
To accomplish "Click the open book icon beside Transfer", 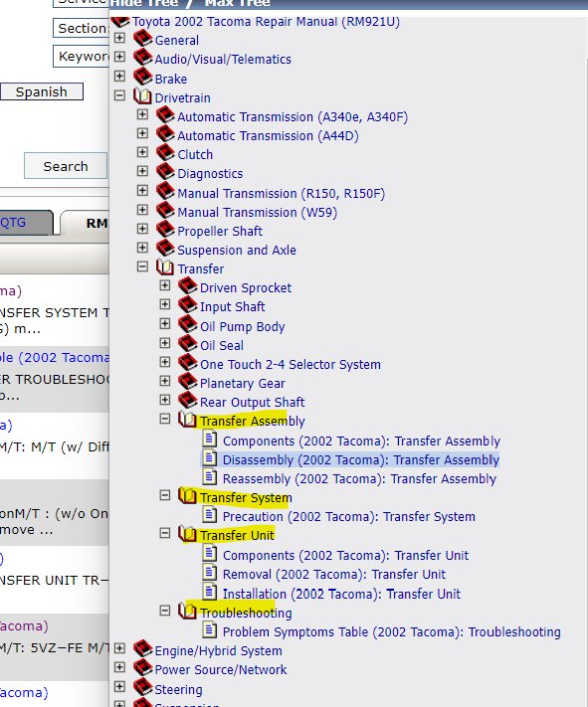I will 165,267.
